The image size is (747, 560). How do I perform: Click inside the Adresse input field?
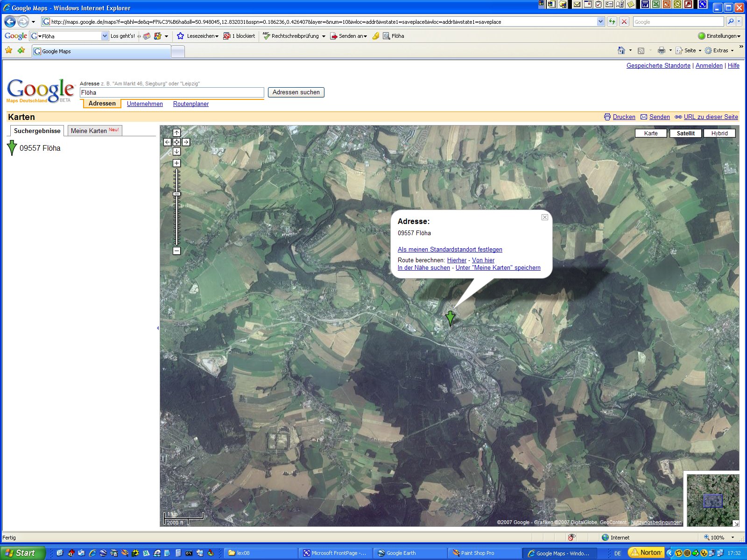click(x=172, y=92)
